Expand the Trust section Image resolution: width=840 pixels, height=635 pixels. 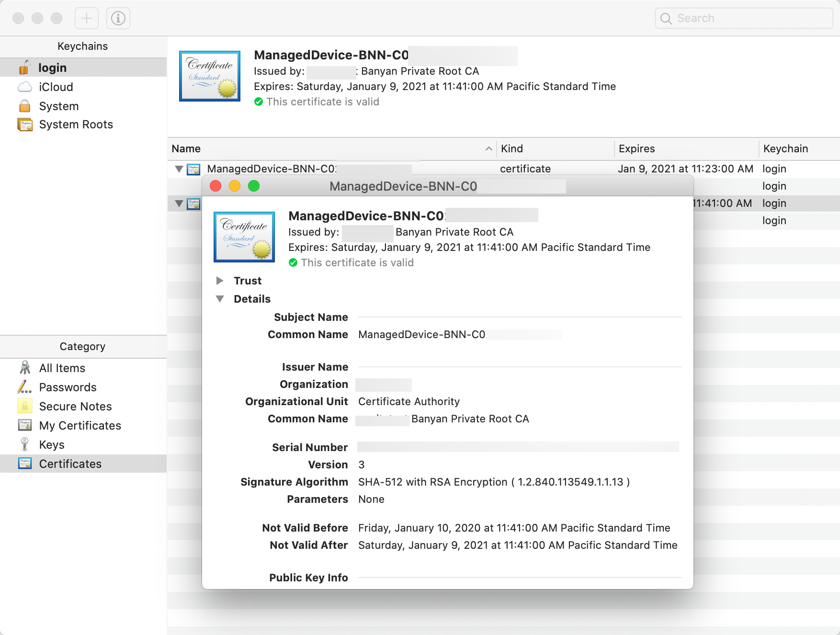(x=220, y=281)
